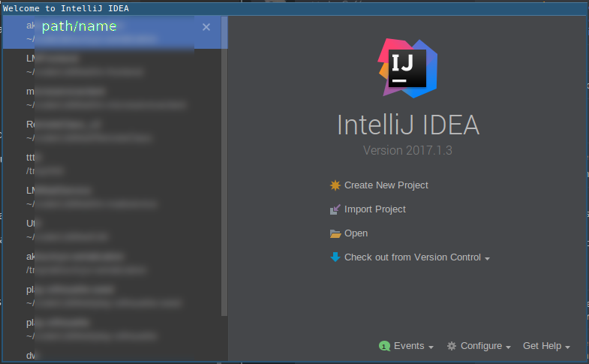Open the Get Help dropdown
The image size is (589, 364).
(546, 346)
